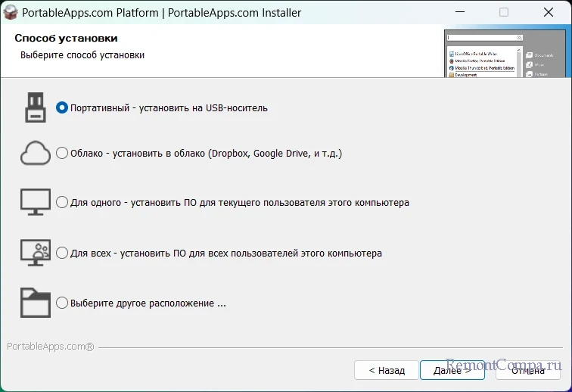This screenshot has width=572, height=392.
Task: Click the PortableApps.com® branding text at bottom
Action: click(x=50, y=347)
